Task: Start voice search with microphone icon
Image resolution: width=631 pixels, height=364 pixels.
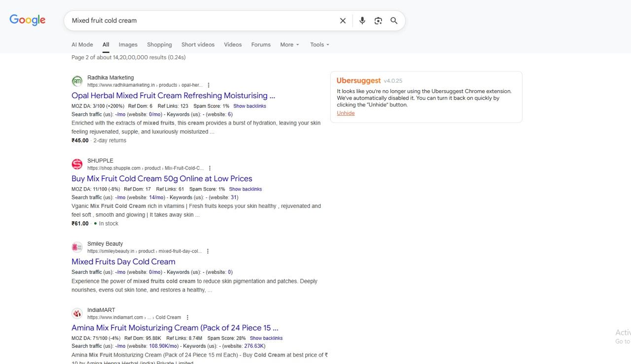Action: click(362, 21)
